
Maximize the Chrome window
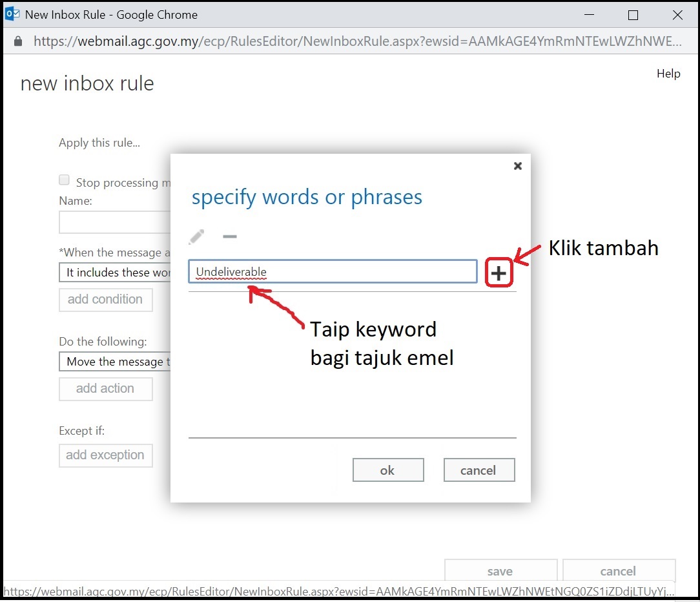[x=633, y=15]
